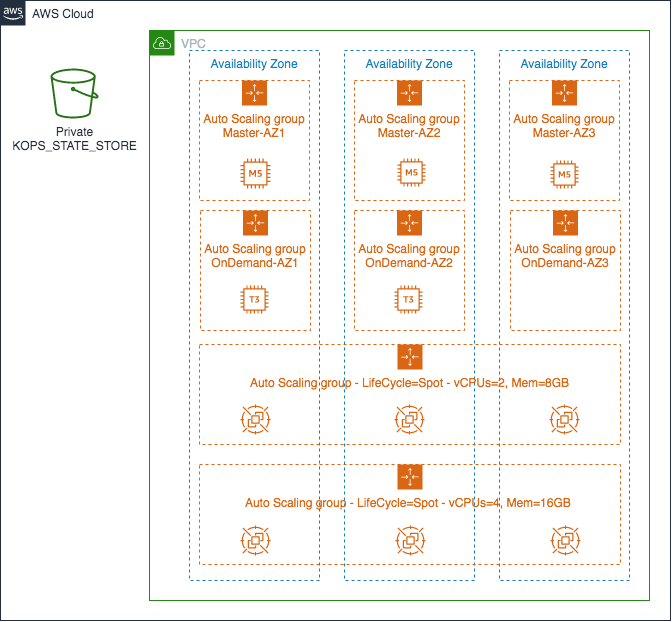This screenshot has width=672, height=622.
Task: Click the Auto Scaling group Master-AZ3 label
Action: (x=564, y=126)
